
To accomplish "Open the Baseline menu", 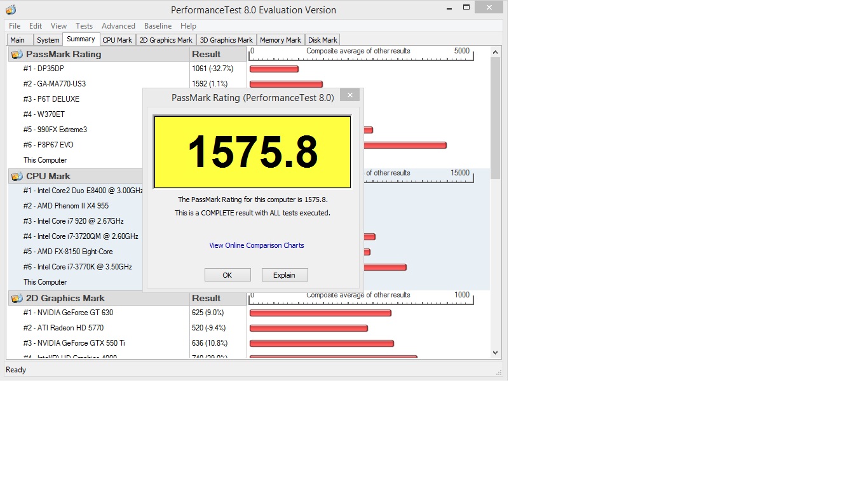I will pos(158,26).
